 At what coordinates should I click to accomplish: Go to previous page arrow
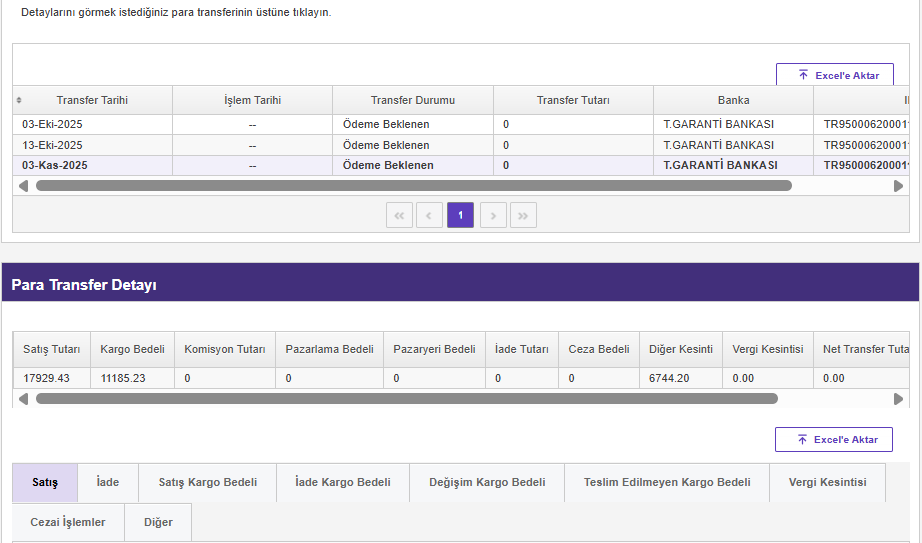pyautogui.click(x=430, y=215)
